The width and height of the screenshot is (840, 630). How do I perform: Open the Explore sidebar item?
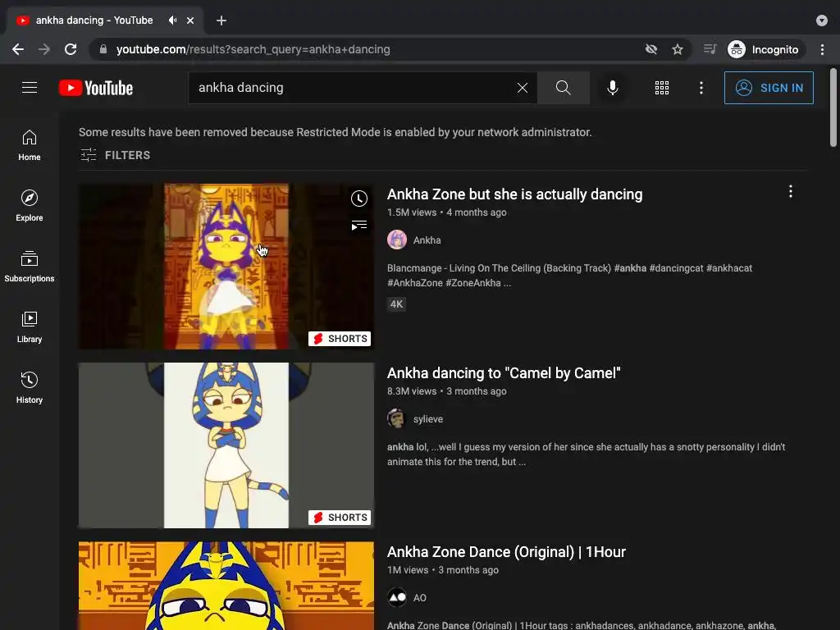pyautogui.click(x=30, y=206)
